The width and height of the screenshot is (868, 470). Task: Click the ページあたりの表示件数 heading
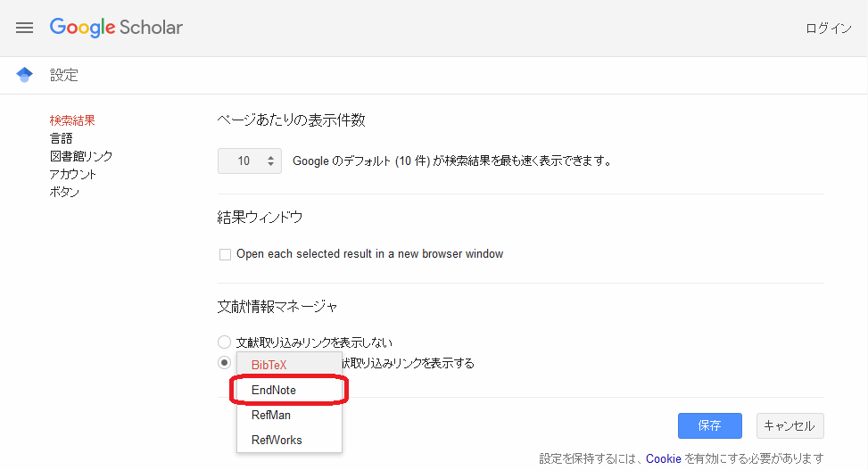click(x=291, y=120)
